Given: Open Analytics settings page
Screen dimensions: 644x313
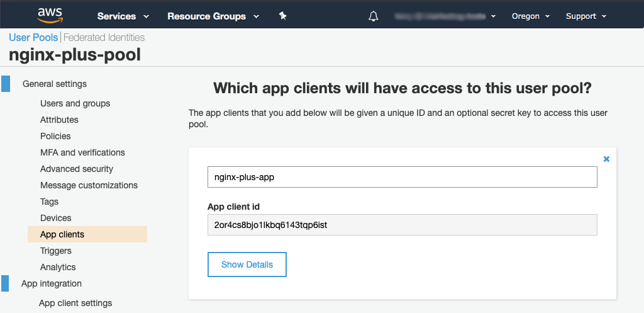Looking at the screenshot, I should (x=58, y=268).
